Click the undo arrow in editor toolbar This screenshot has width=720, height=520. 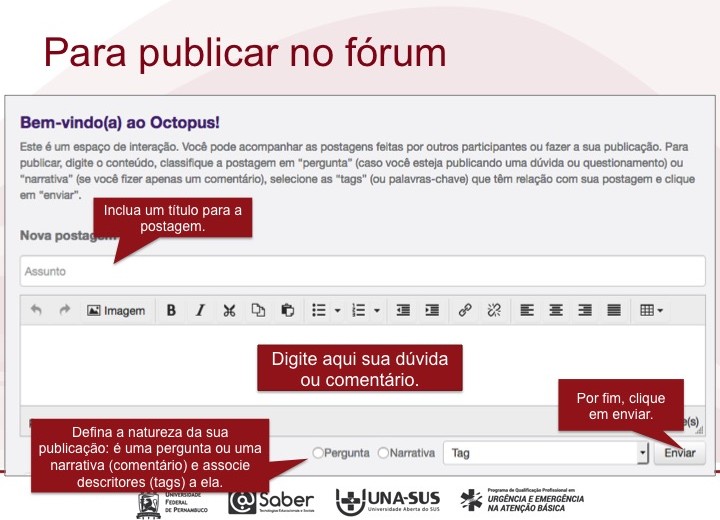pos(37,311)
